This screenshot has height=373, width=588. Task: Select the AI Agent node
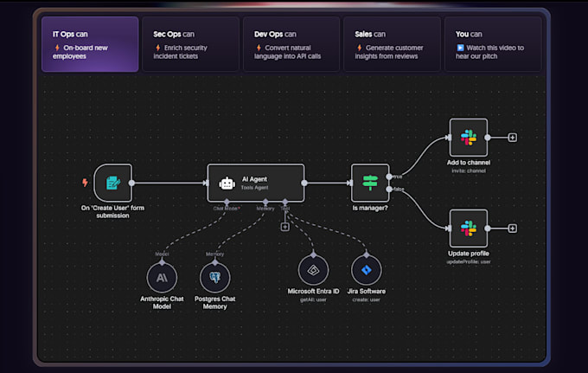pos(256,183)
